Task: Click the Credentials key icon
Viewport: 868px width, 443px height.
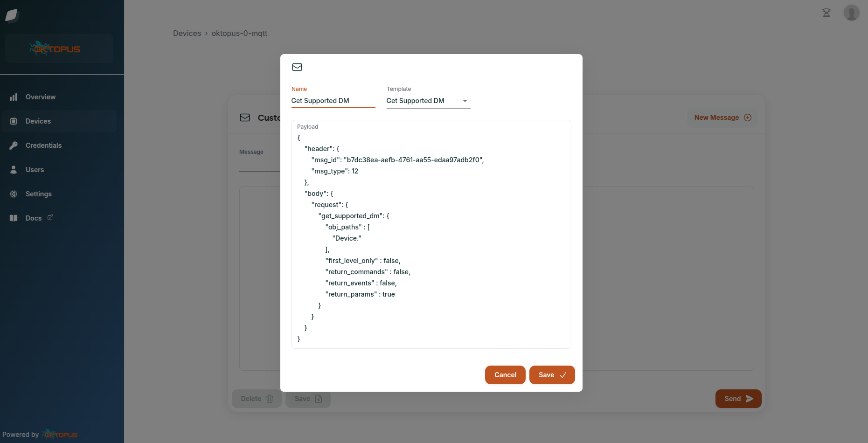Action: pos(14,145)
